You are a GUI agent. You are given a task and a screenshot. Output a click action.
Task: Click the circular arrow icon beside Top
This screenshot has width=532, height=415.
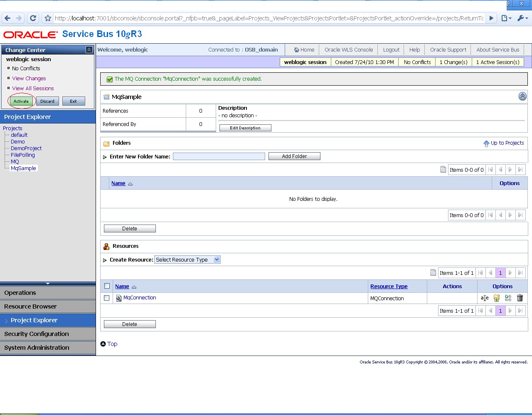[103, 344]
